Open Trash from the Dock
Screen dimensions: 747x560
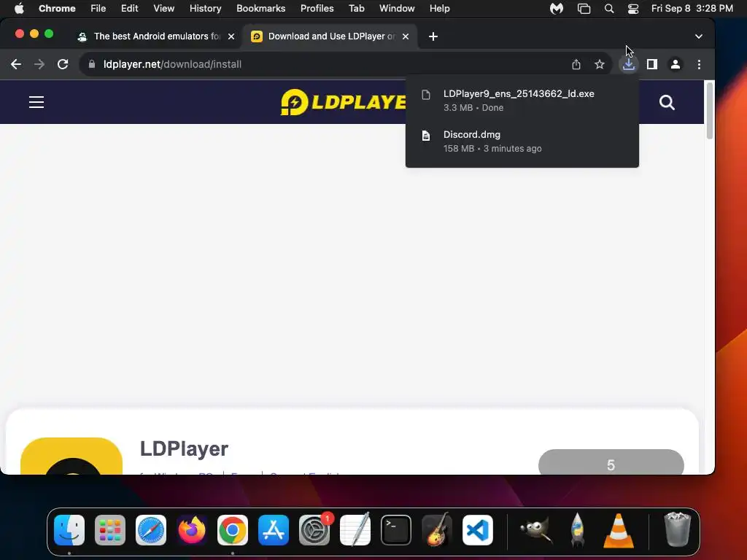pos(677,529)
